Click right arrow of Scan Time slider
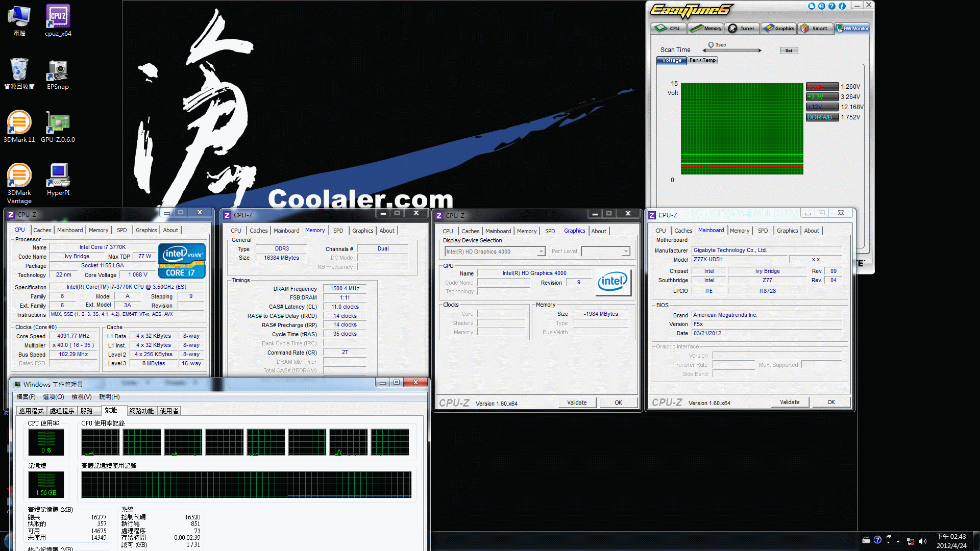Viewport: 980px width, 551px height. pyautogui.click(x=760, y=51)
